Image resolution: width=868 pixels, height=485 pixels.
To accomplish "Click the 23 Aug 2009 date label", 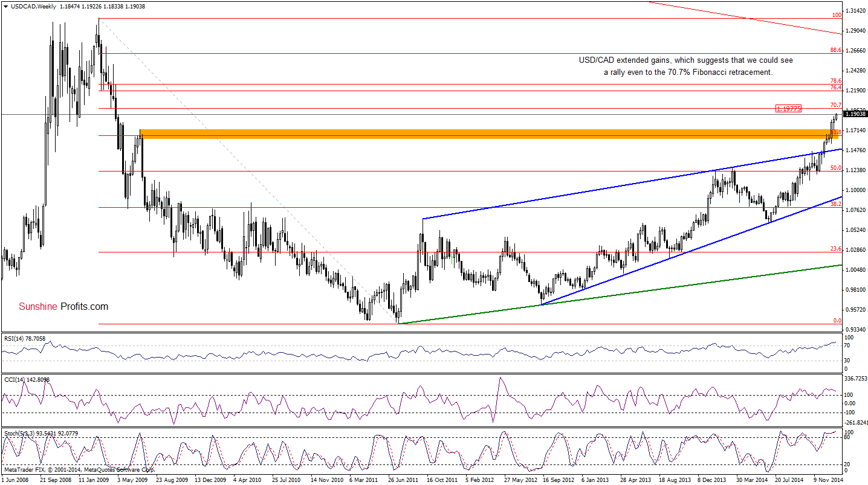I will coord(173,480).
